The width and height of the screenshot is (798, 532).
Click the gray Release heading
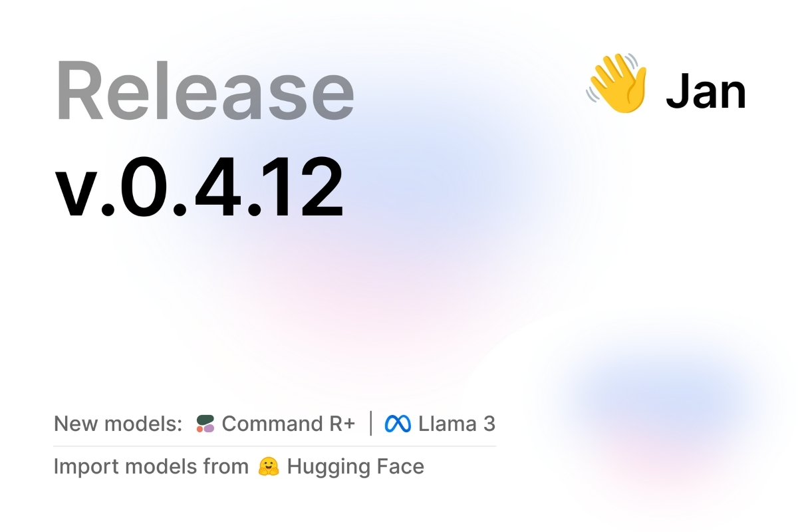(x=204, y=90)
